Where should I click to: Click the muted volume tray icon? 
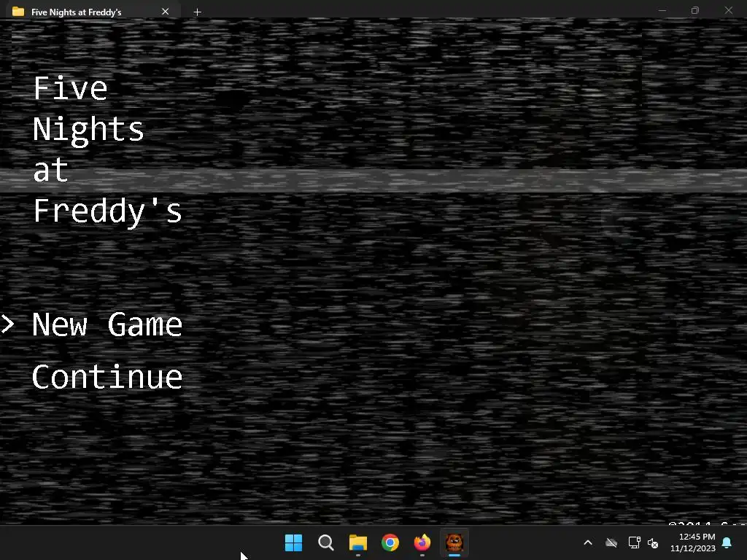(x=653, y=542)
